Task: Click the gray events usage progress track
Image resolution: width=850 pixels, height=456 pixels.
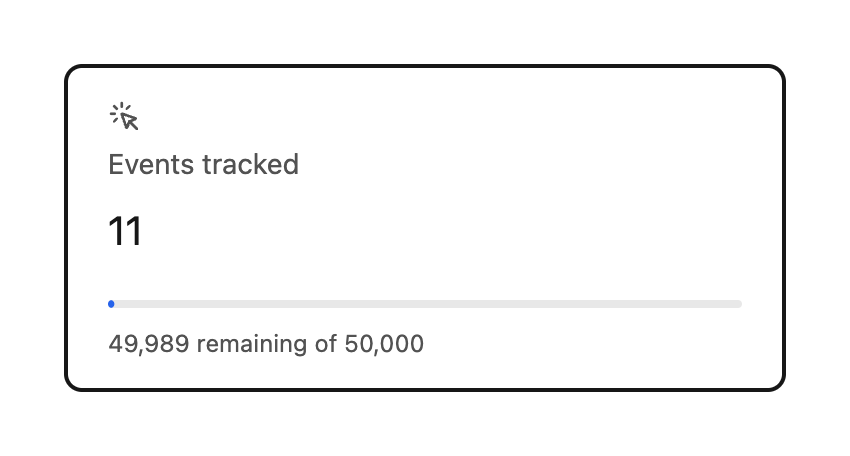Action: coord(425,304)
